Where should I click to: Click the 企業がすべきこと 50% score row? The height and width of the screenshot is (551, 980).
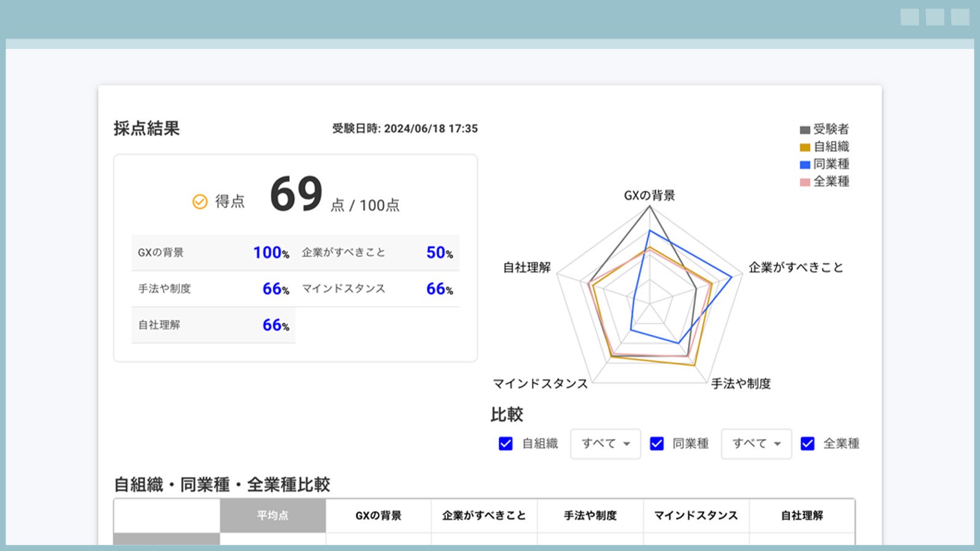377,252
